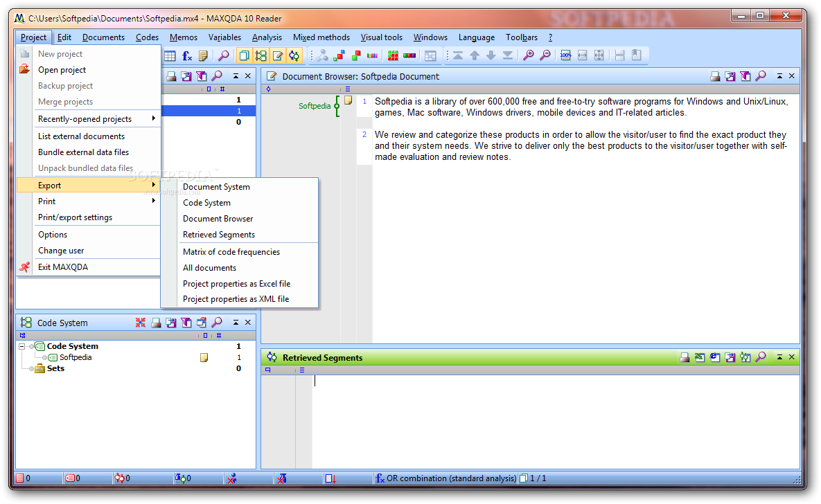The image size is (821, 504).
Task: Click the yellow memo note beside Softpedia code
Action: 204,357
